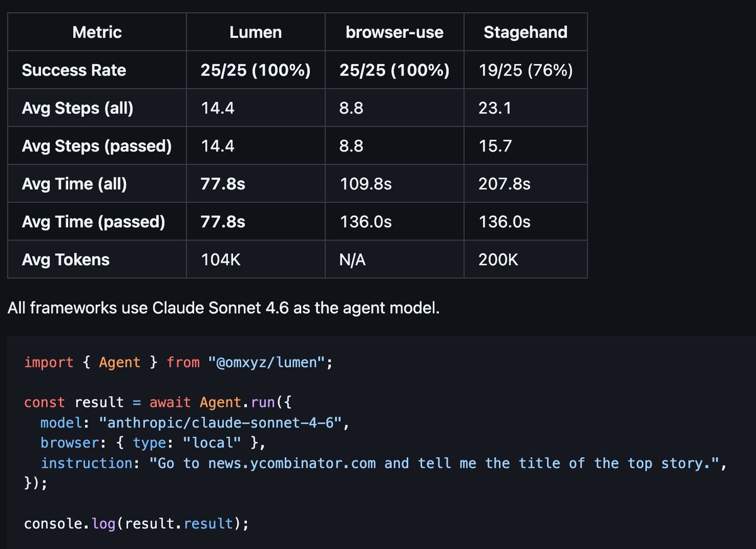Select "136.0s" in the Stagehand column

[505, 222]
